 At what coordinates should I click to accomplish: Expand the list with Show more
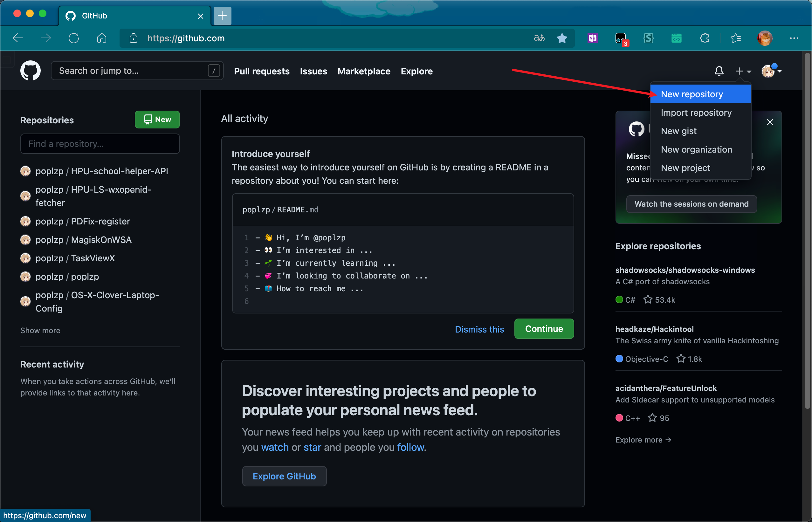(40, 331)
